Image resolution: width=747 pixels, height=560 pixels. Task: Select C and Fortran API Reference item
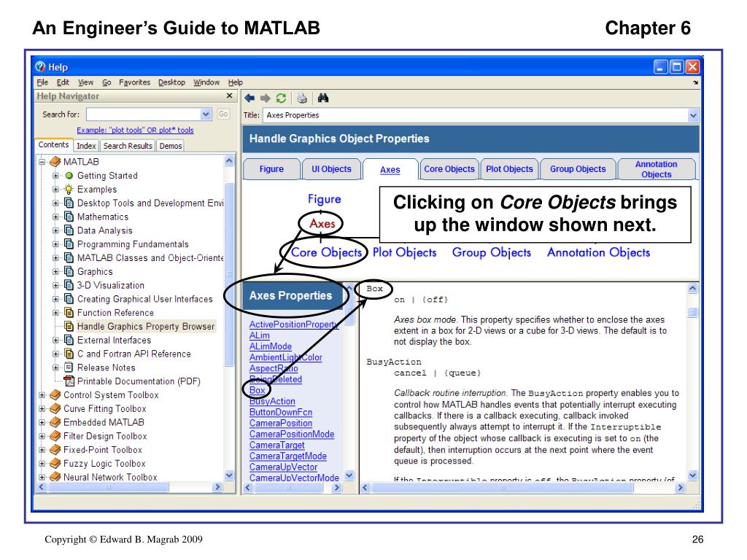pyautogui.click(x=134, y=354)
